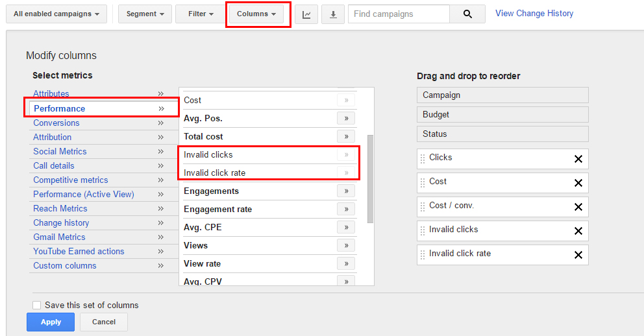The image size is (644, 336).
Task: Expand Attribution category chevron
Action: (160, 137)
